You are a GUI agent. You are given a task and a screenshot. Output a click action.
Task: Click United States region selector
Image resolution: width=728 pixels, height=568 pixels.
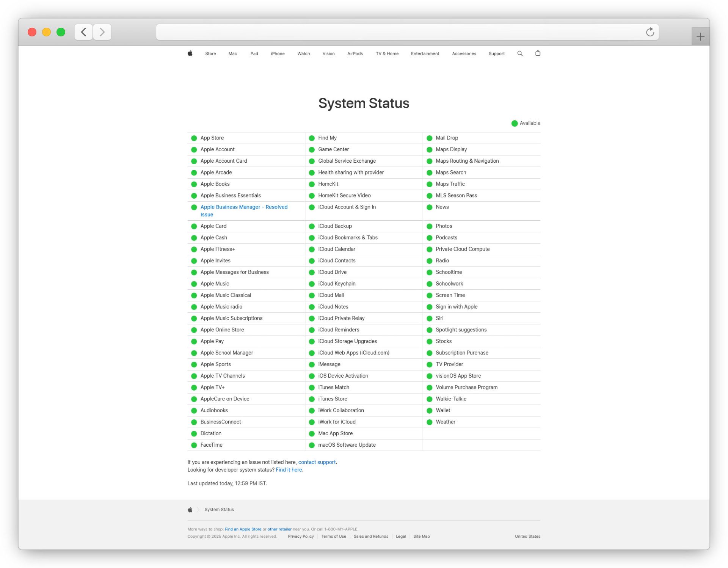pos(527,536)
